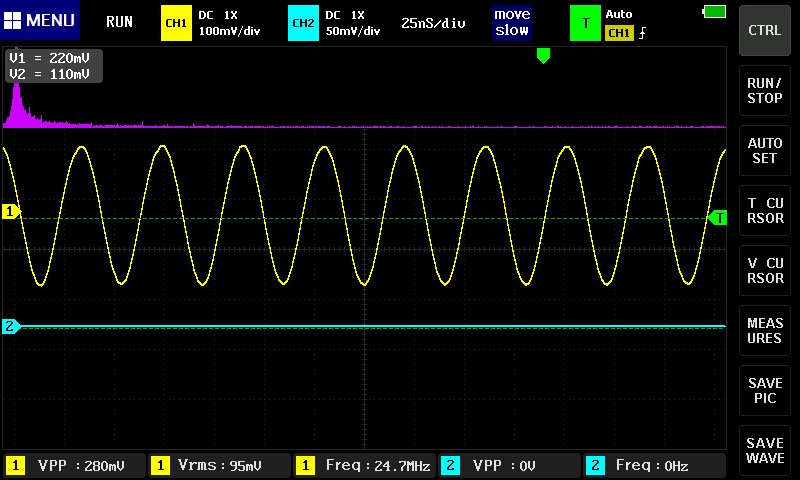Click the CH1 VPP 280mV measurement

tap(74, 465)
